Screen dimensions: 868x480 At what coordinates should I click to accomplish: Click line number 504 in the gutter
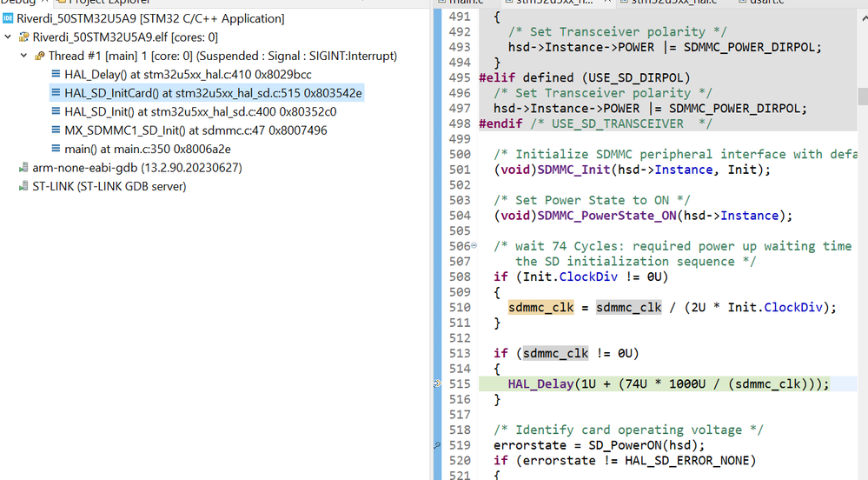[460, 216]
